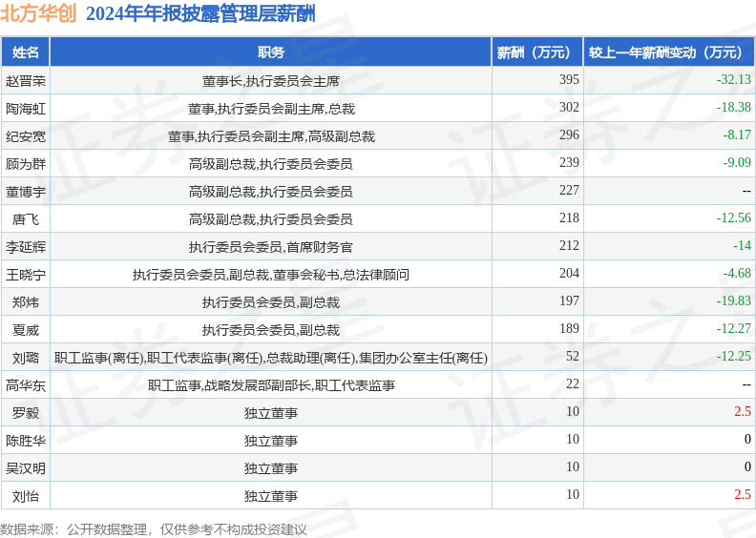This screenshot has height=538, width=756.
Task: Click salary value 204
Action: click(569, 273)
